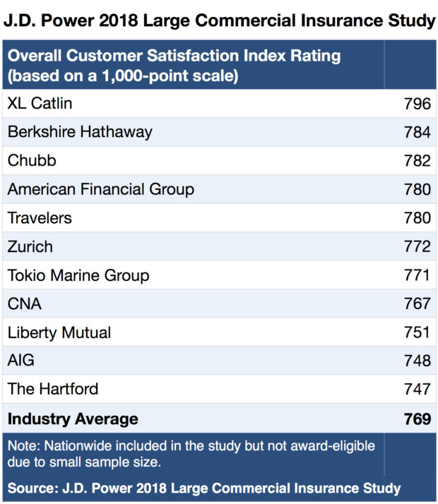Click the J.D. Power study title
The image size is (438, 504).
point(219,20)
